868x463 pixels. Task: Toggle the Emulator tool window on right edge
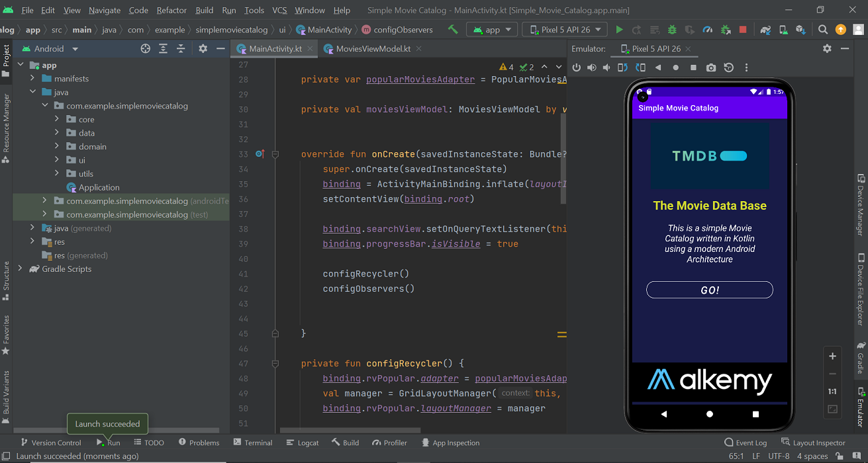861,407
